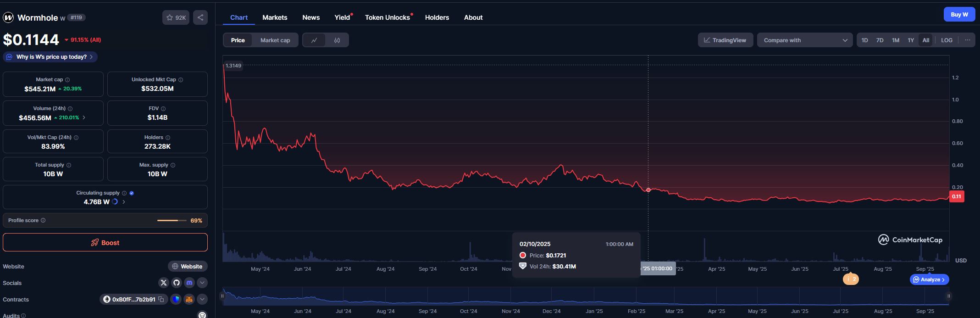Switch to candlestick chart icon
Viewport: 980px width, 318px height.
point(337,40)
